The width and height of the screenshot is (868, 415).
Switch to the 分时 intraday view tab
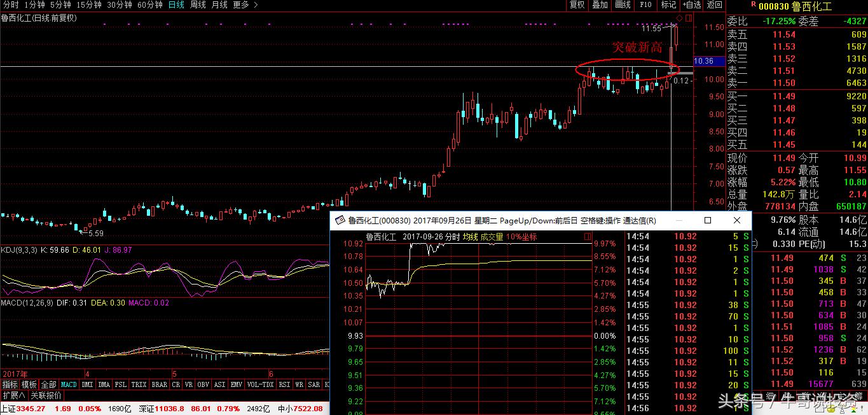(x=11, y=4)
